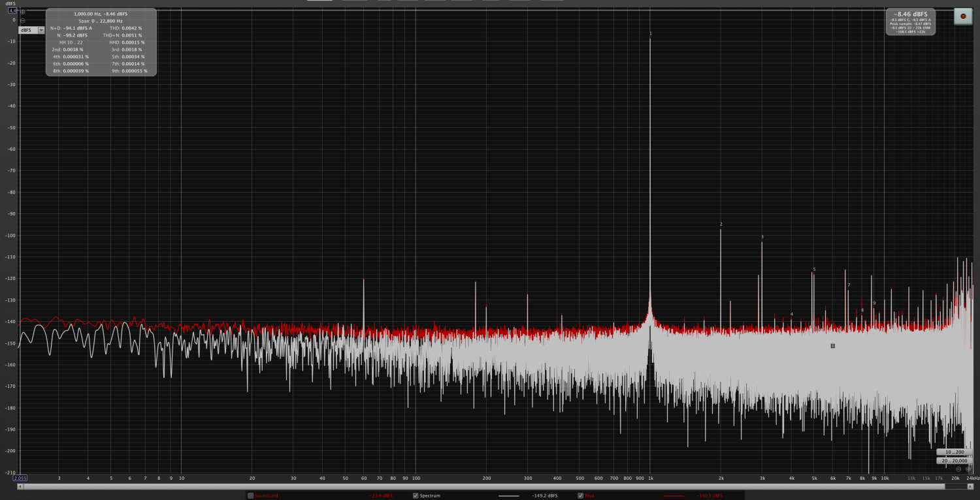This screenshot has height=500, width=980.
Task: Click the Span 0 .. 22,800 Hz text
Action: (101, 21)
